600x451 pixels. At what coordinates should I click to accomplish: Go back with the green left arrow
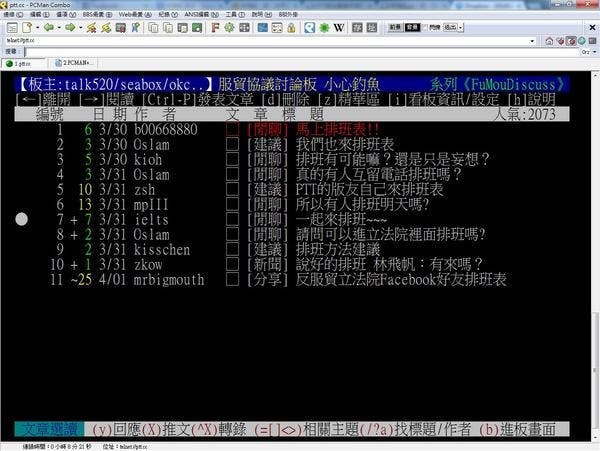point(49,28)
